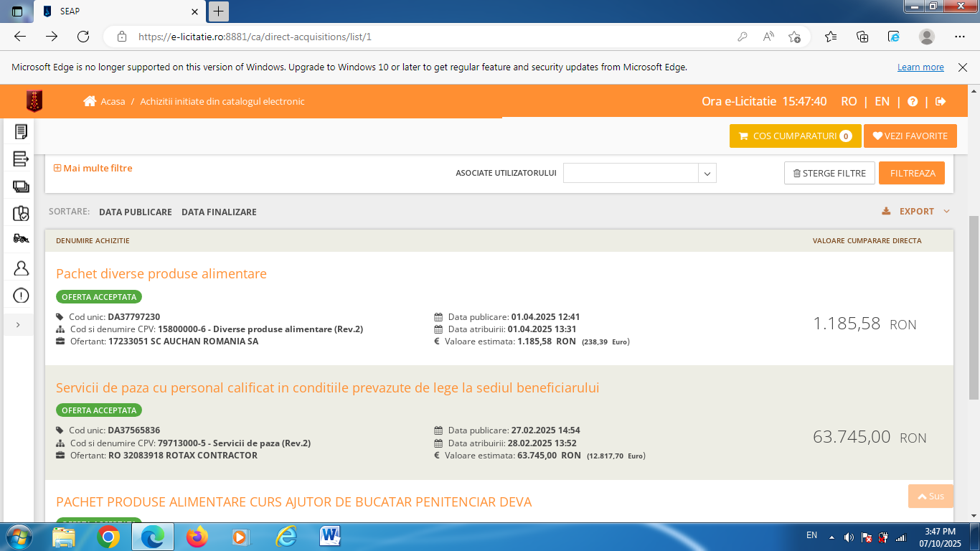The width and height of the screenshot is (980, 551).
Task: Sort list by Data publicare
Action: [x=136, y=212]
